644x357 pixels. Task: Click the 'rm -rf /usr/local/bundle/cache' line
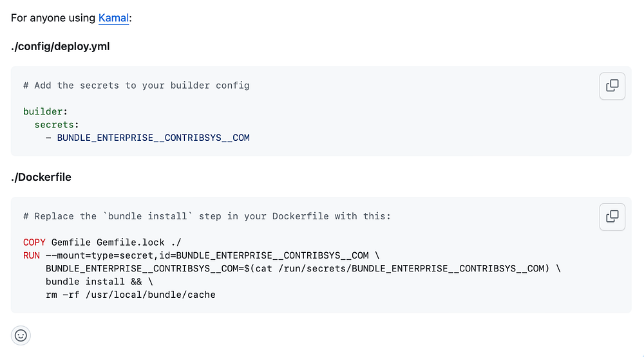(x=131, y=295)
